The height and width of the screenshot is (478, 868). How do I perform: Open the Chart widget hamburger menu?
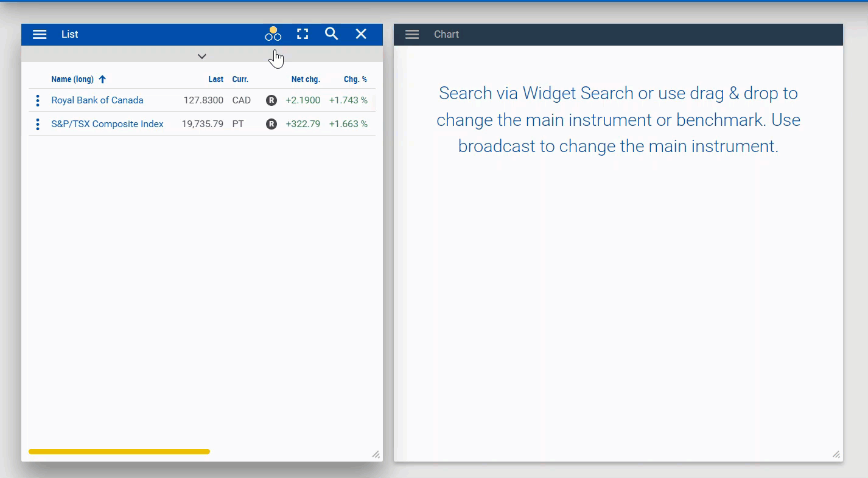412,34
